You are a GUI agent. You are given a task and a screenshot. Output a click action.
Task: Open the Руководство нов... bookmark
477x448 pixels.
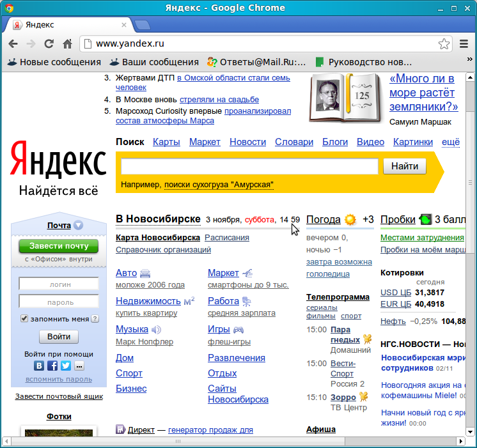click(364, 62)
